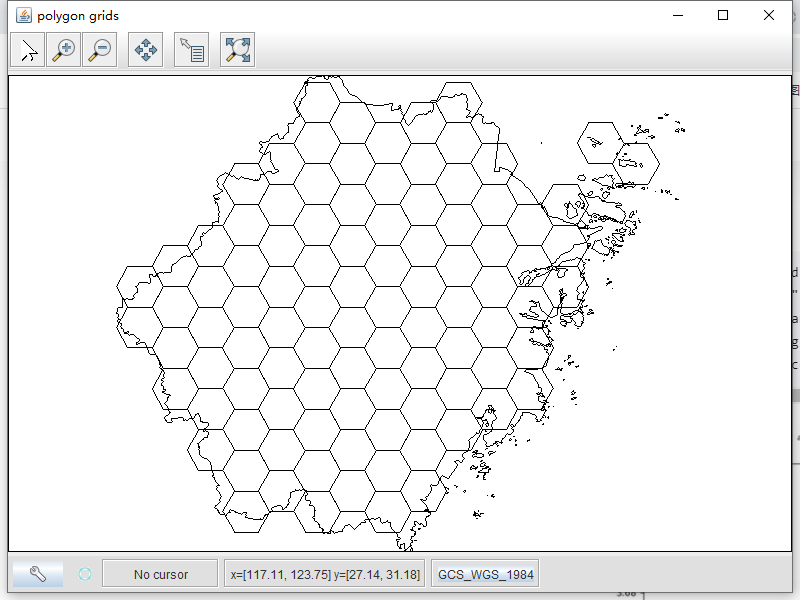Open the Identify Features tool
This screenshot has width=800, height=600.
[x=189, y=49]
